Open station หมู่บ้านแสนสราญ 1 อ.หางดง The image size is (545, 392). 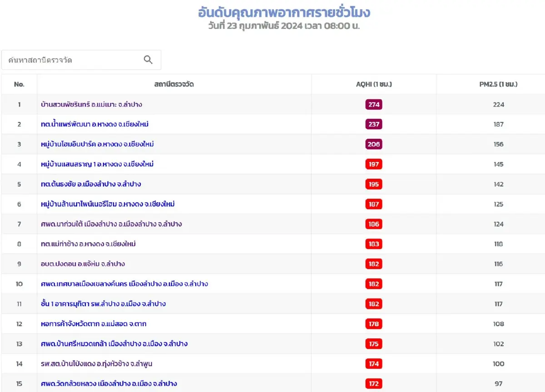[x=97, y=164]
